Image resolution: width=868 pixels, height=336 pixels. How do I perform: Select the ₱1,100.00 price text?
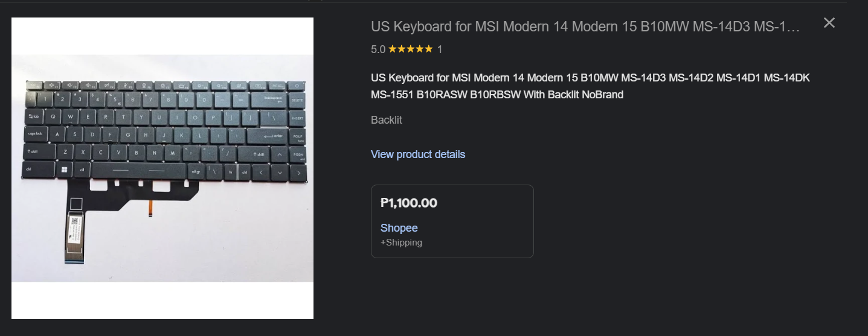tap(409, 203)
